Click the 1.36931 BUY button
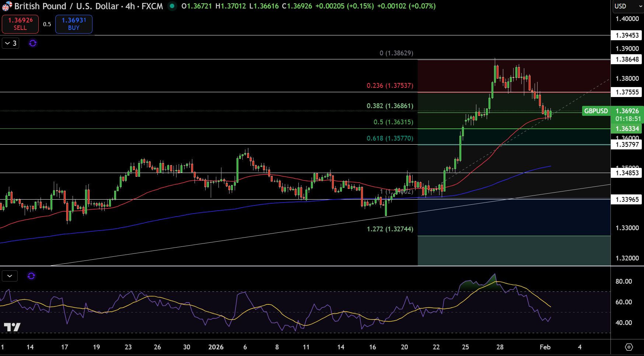This screenshot has width=644, height=356. click(74, 24)
